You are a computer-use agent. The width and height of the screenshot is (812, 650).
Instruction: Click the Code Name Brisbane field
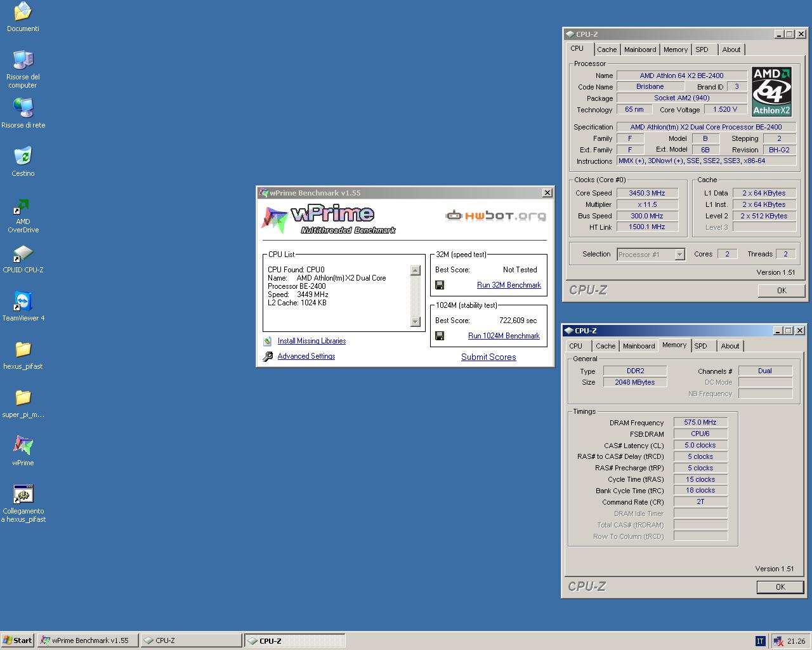tap(650, 86)
